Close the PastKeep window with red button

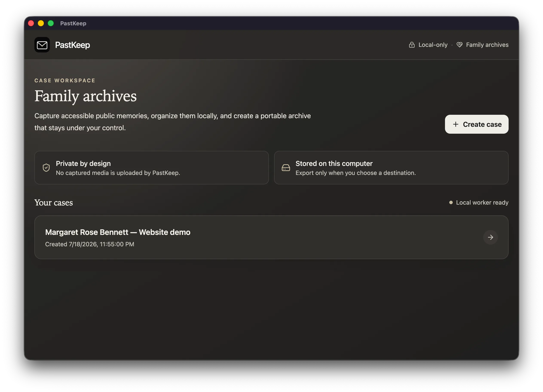(31, 23)
